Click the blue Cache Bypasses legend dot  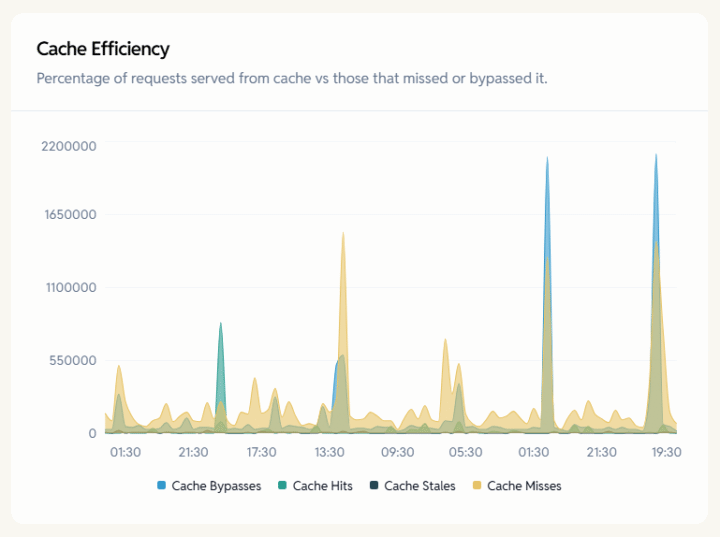[x=162, y=486]
